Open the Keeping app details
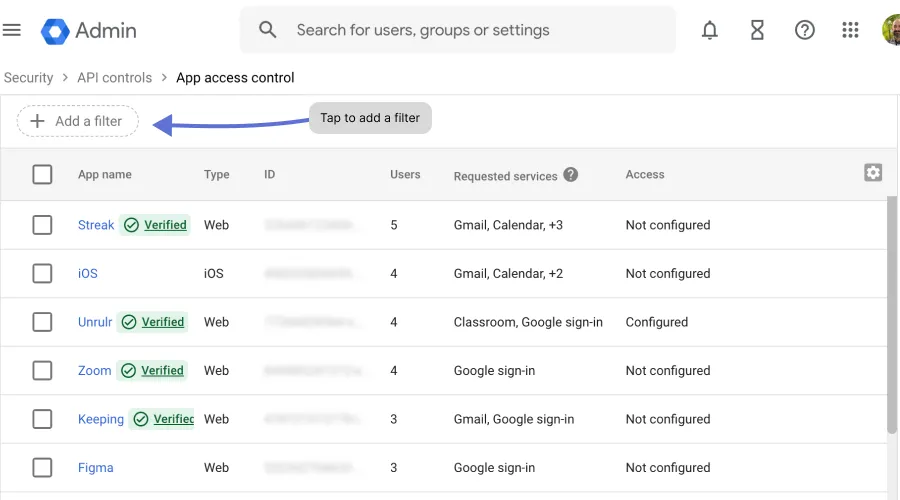 click(x=101, y=419)
